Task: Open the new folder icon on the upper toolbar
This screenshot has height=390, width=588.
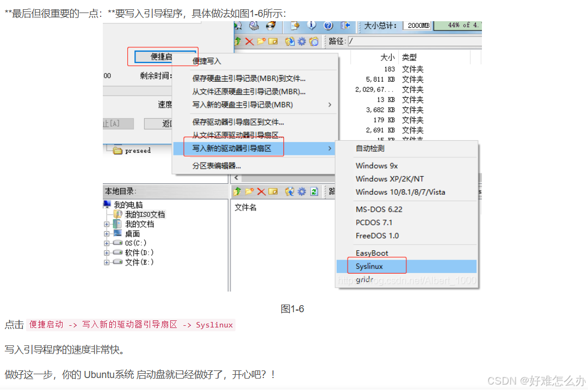Action: [261, 41]
